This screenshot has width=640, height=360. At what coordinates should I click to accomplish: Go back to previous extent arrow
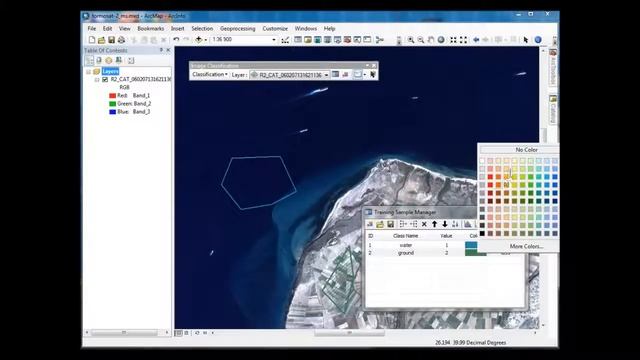476,40
